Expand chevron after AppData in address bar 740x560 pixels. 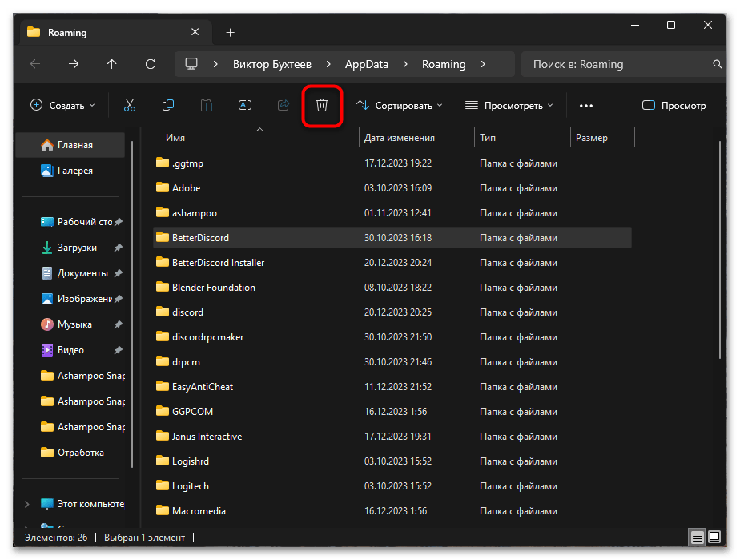[x=405, y=64]
